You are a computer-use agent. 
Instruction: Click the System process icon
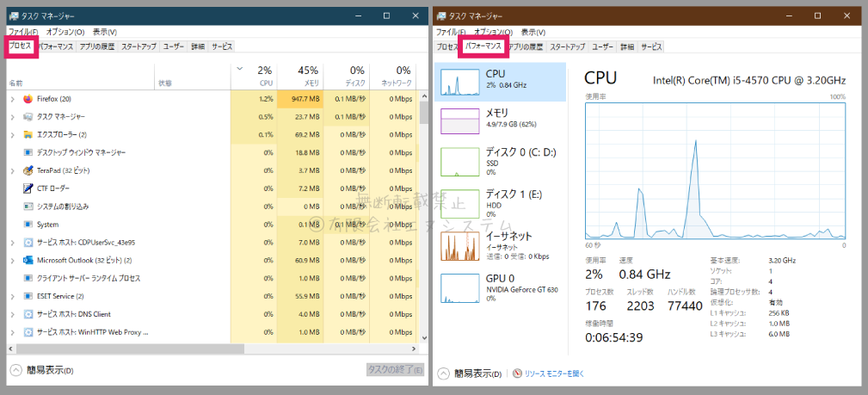[28, 225]
